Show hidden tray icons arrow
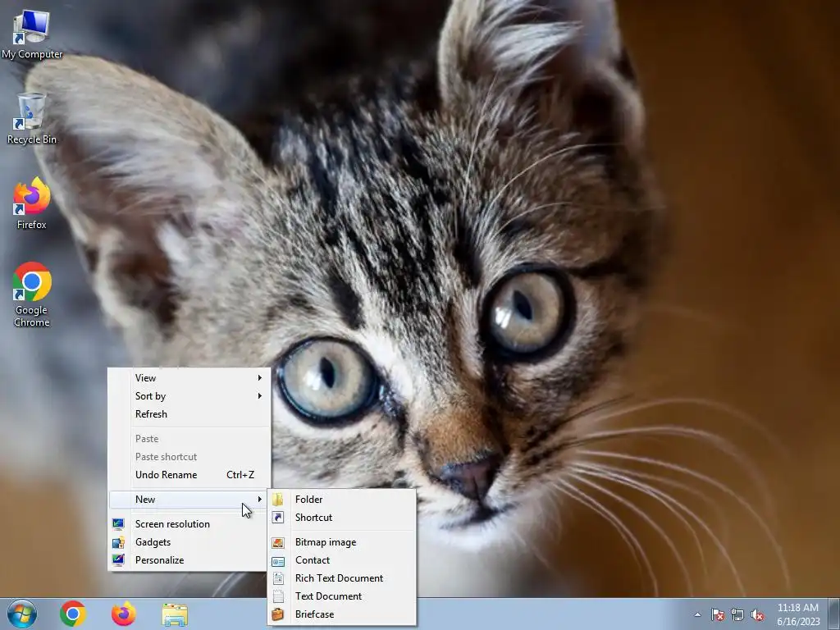This screenshot has width=840, height=630. (697, 615)
